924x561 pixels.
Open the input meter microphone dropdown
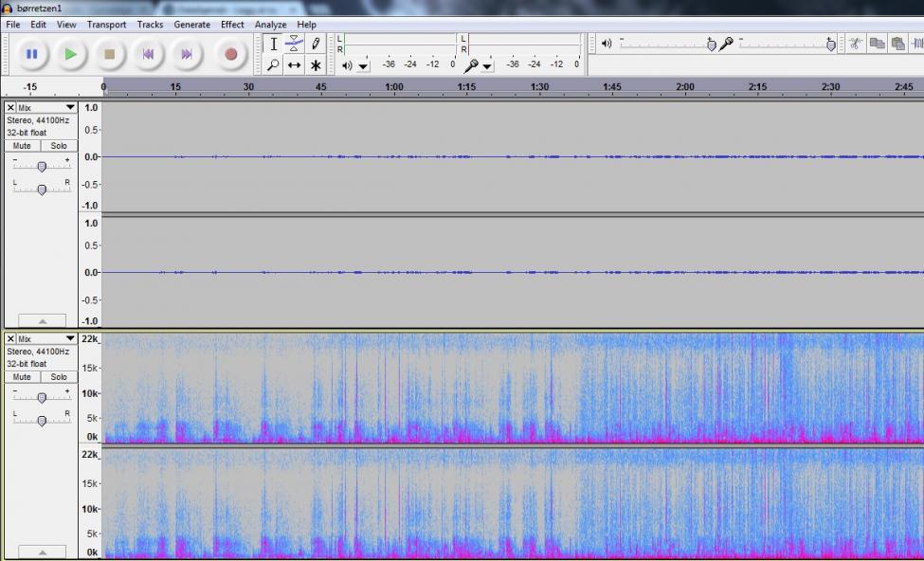click(487, 65)
